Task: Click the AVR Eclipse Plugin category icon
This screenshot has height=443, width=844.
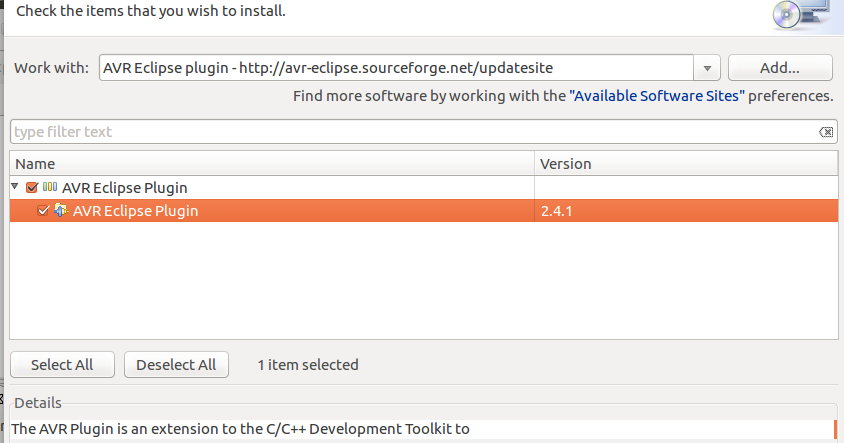Action: point(49,187)
